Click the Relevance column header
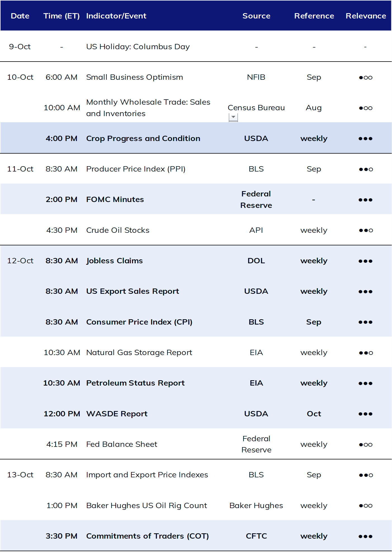 point(366,16)
